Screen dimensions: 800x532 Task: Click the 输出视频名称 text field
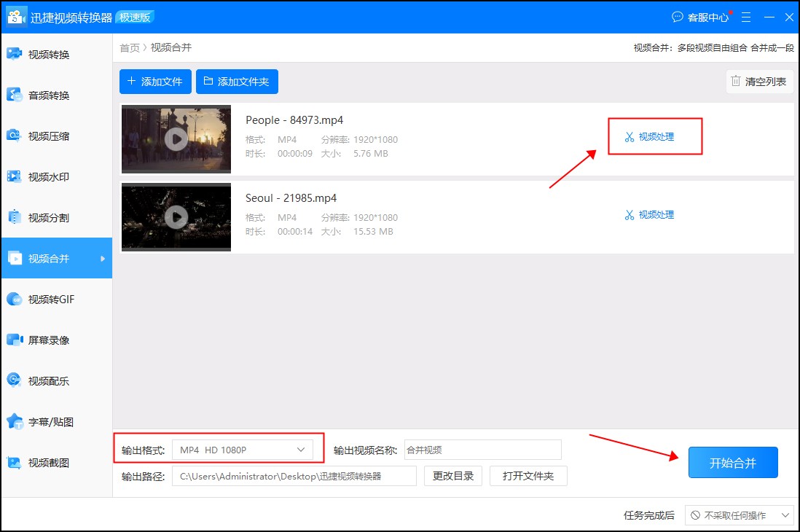point(482,450)
